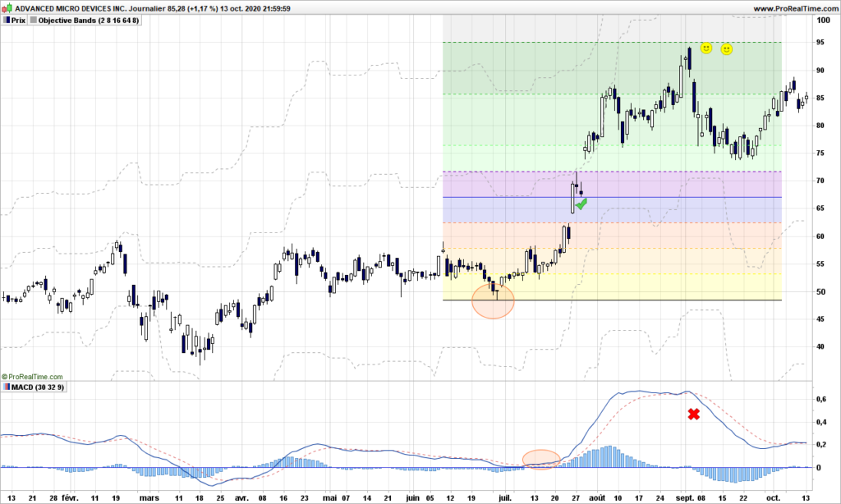
Task: Select the second yellow smiley icon near 95
Action: (x=726, y=49)
